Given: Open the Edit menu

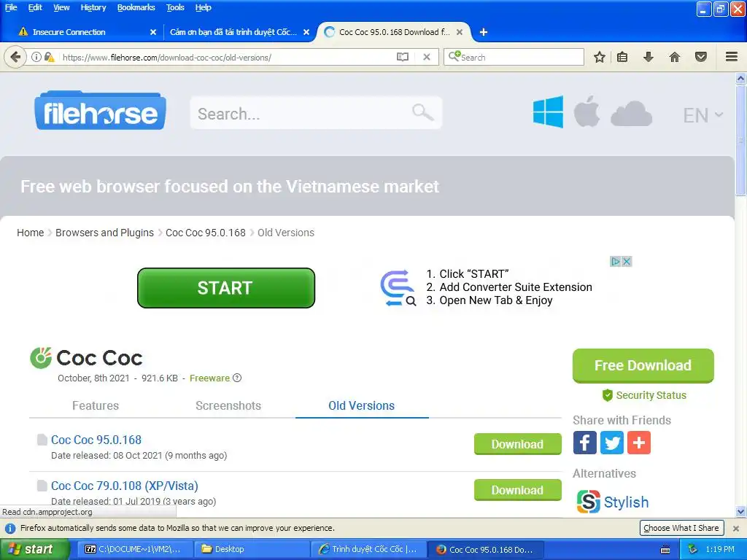Looking at the screenshot, I should (x=35, y=7).
